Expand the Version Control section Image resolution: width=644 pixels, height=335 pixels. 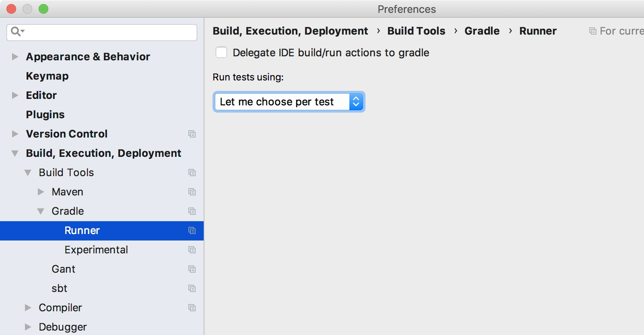tap(15, 134)
